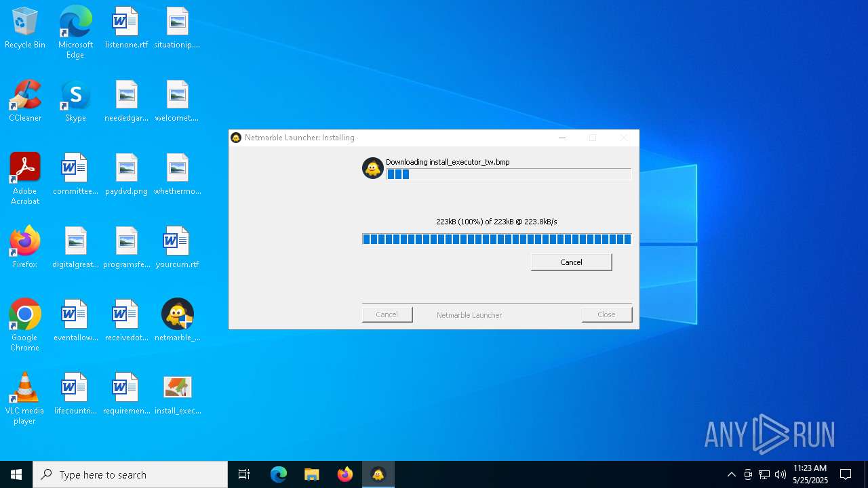868x488 pixels.
Task: Click the small file download progress bar
Action: (509, 174)
